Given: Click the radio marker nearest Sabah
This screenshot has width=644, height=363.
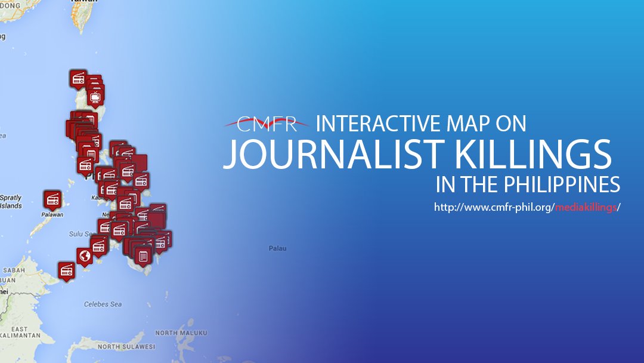Looking at the screenshot, I should 67,271.
